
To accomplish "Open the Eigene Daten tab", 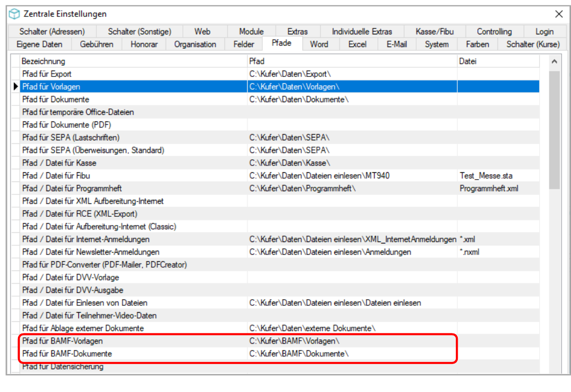I will (x=39, y=45).
